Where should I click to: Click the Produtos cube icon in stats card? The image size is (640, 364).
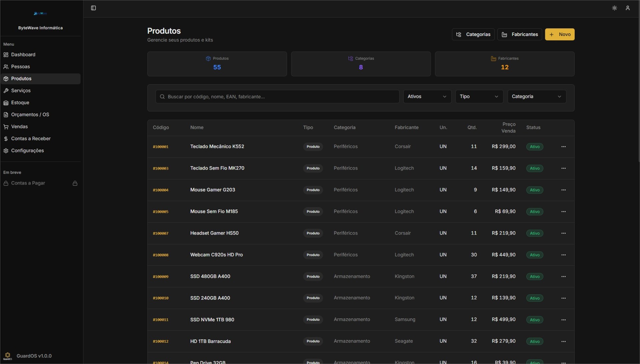pos(208,59)
